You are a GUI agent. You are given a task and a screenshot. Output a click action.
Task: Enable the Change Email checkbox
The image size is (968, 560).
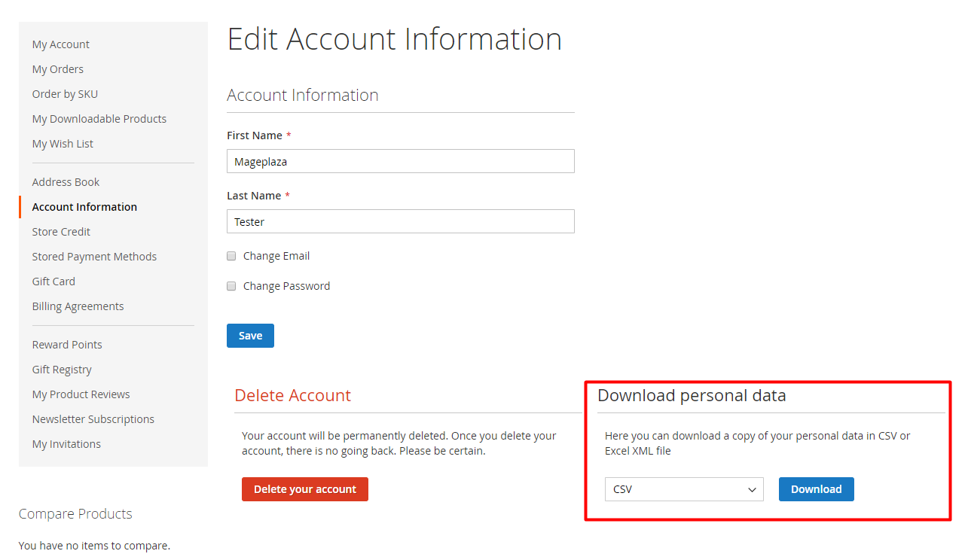coord(231,256)
